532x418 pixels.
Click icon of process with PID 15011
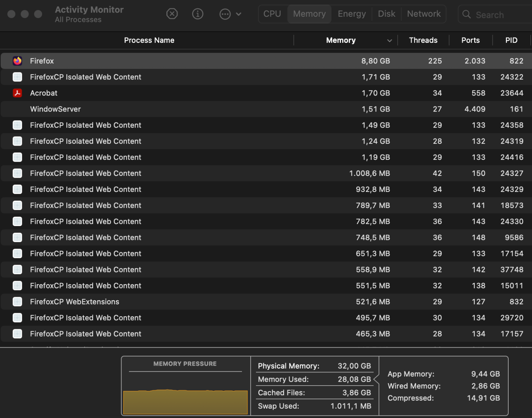tap(17, 286)
